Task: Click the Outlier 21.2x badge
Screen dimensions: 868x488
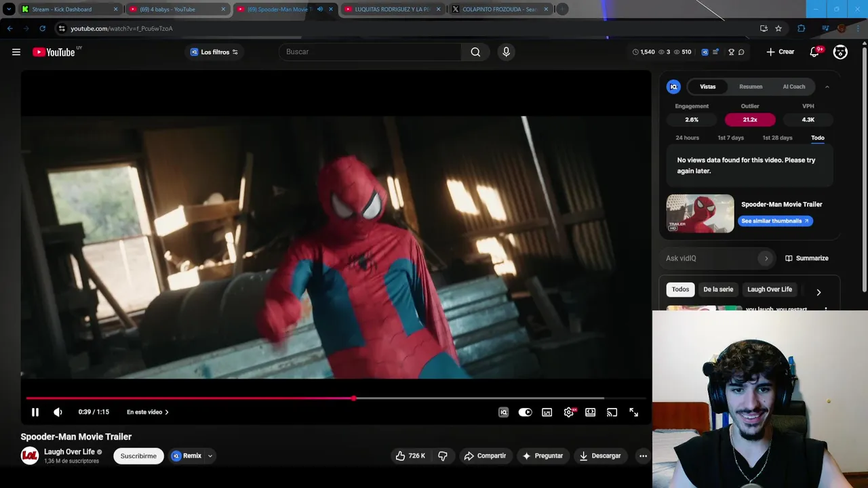Action: [750, 119]
